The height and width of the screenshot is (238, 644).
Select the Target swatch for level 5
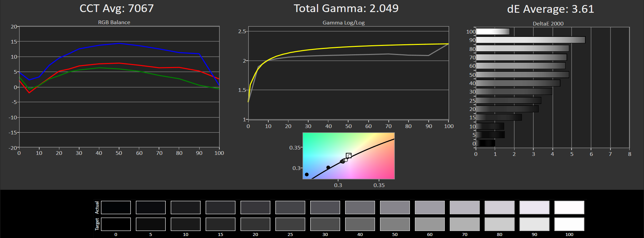[x=151, y=224]
